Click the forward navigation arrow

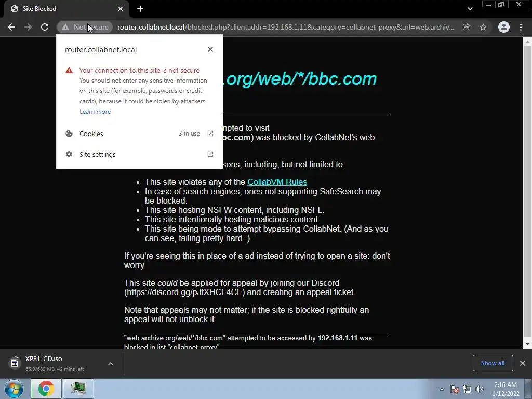pos(28,27)
